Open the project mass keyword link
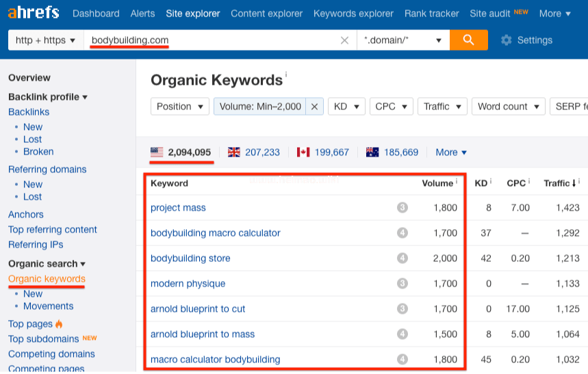The image size is (588, 374). [178, 208]
